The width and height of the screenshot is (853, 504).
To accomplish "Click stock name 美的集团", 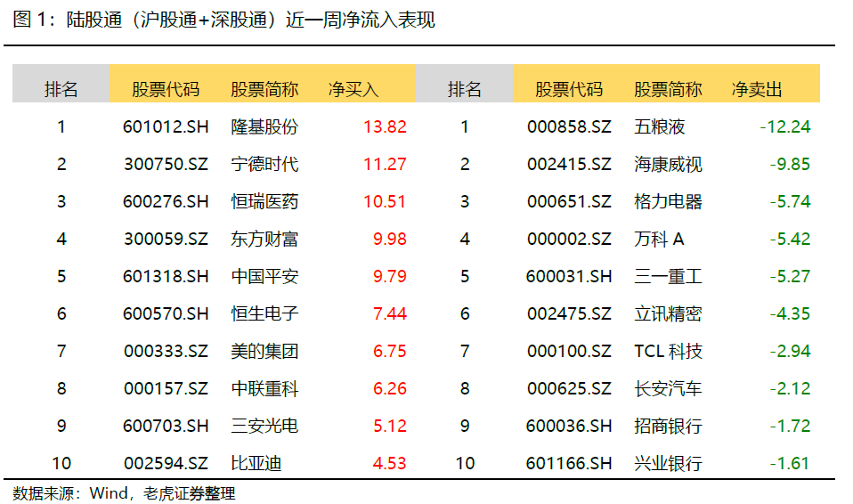I will coord(264,351).
